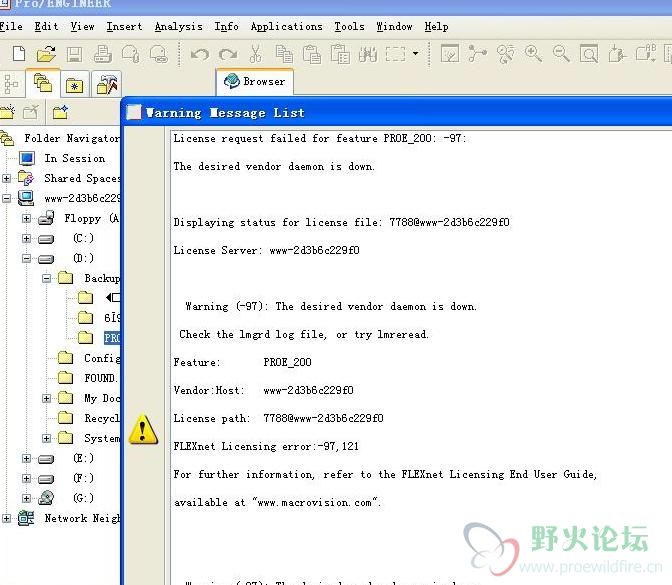The height and width of the screenshot is (585, 672).
Task: Expand the My Doc folder
Action: (x=46, y=399)
